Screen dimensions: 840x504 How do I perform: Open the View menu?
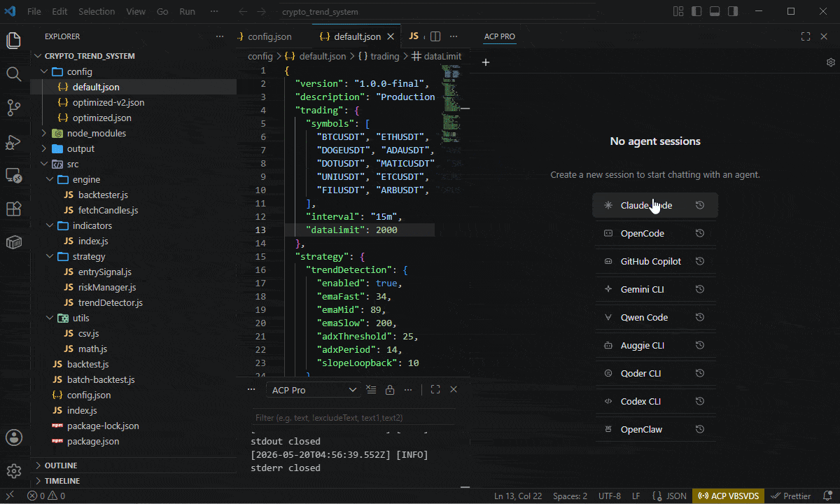136,11
